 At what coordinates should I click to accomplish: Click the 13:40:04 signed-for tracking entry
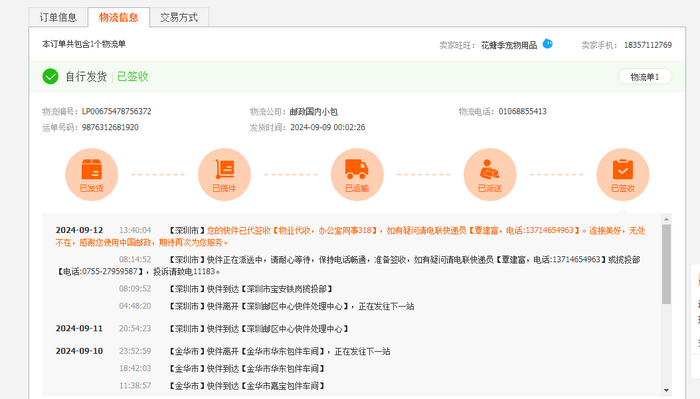350,237
